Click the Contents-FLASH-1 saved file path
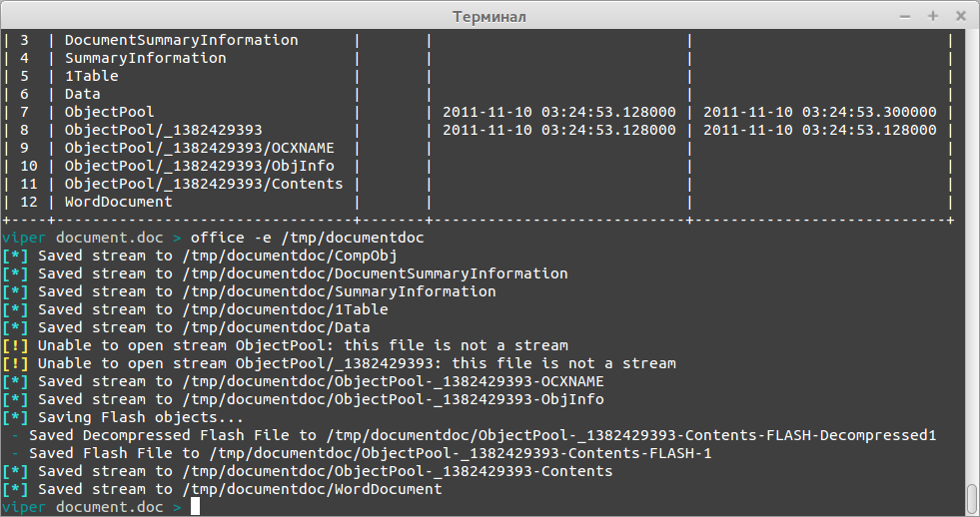 461,453
